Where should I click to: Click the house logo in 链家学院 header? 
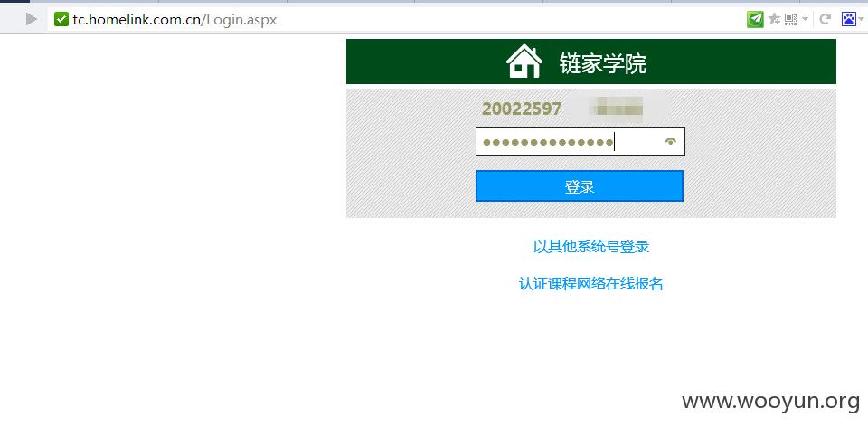point(524,62)
